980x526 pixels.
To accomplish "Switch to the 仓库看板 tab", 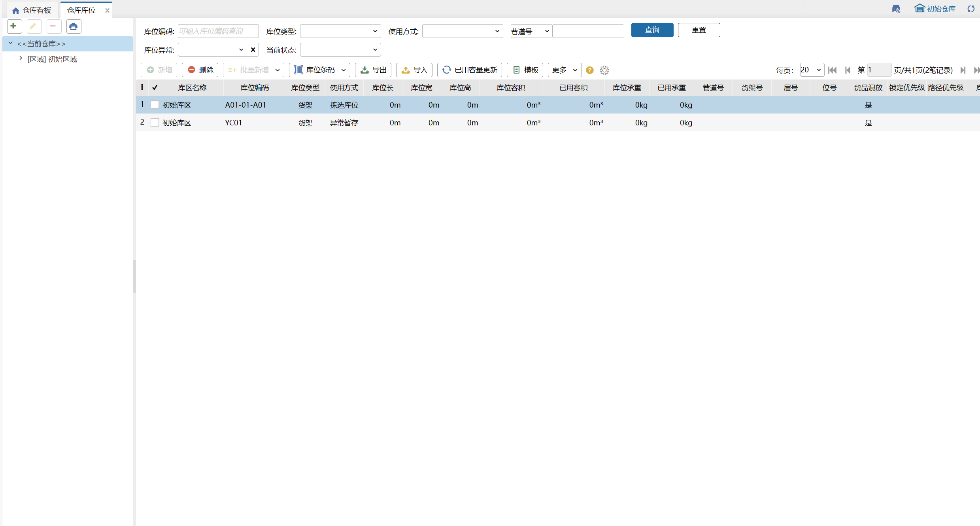I will click(x=32, y=10).
